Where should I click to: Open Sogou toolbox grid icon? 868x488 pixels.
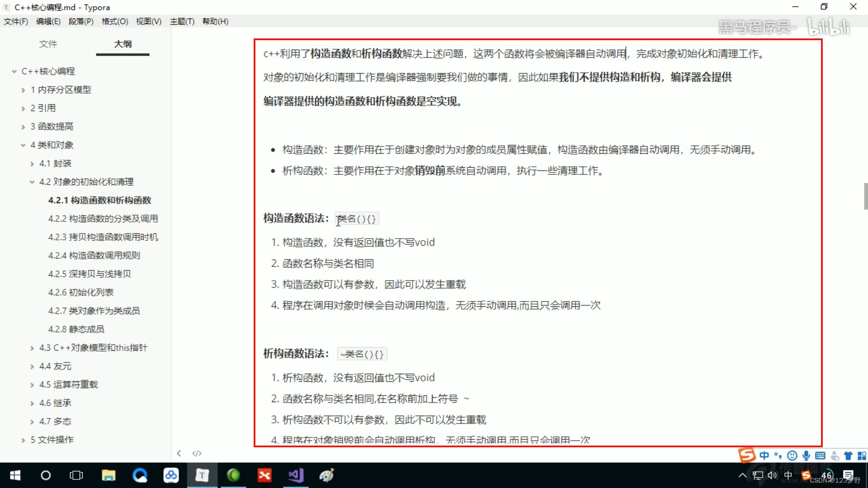(x=862, y=455)
